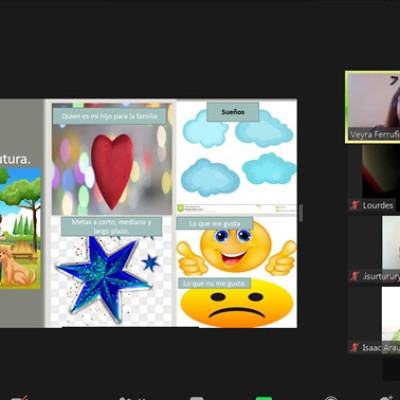The width and height of the screenshot is (400, 400).
Task: Click the 'Lo que me gusta' label
Action: coord(215,224)
